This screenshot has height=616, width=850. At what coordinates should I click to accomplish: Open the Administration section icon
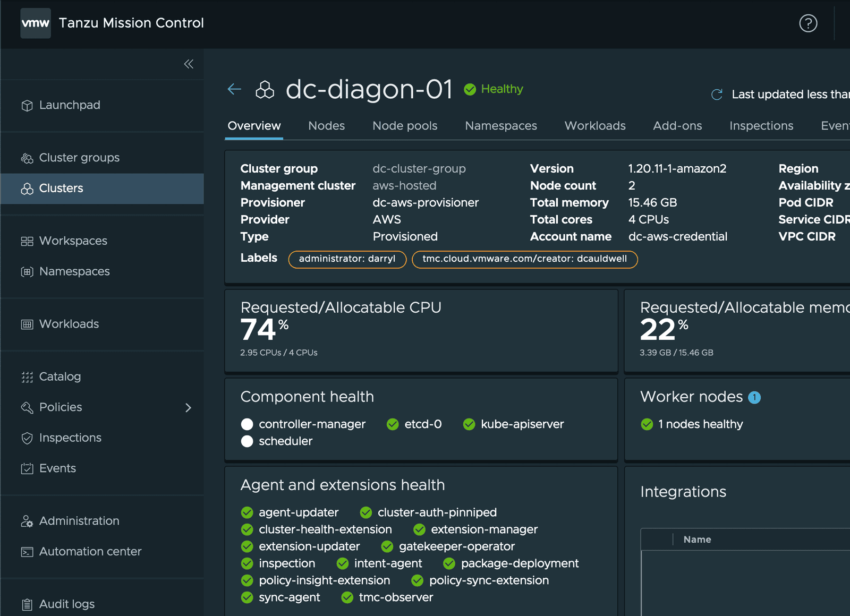(x=27, y=521)
